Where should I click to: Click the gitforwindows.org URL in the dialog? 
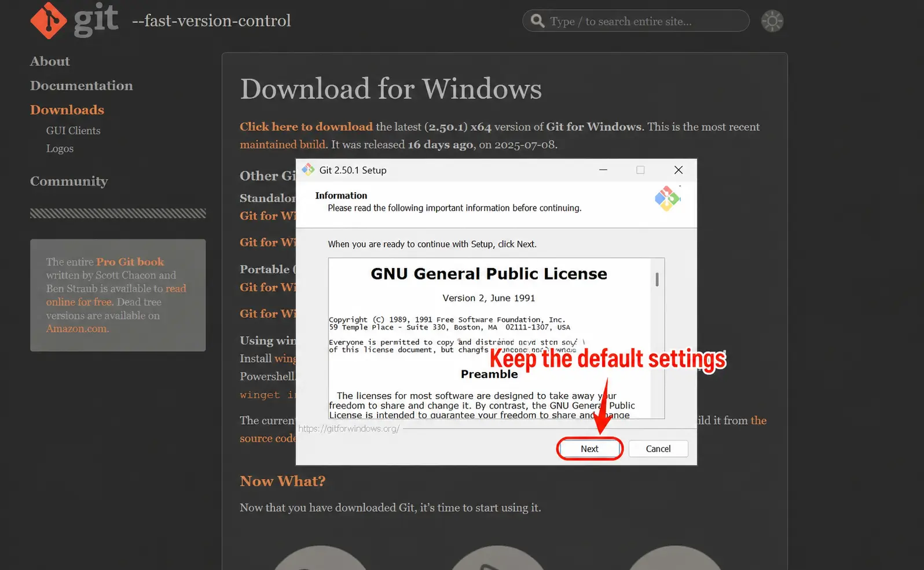(x=349, y=429)
